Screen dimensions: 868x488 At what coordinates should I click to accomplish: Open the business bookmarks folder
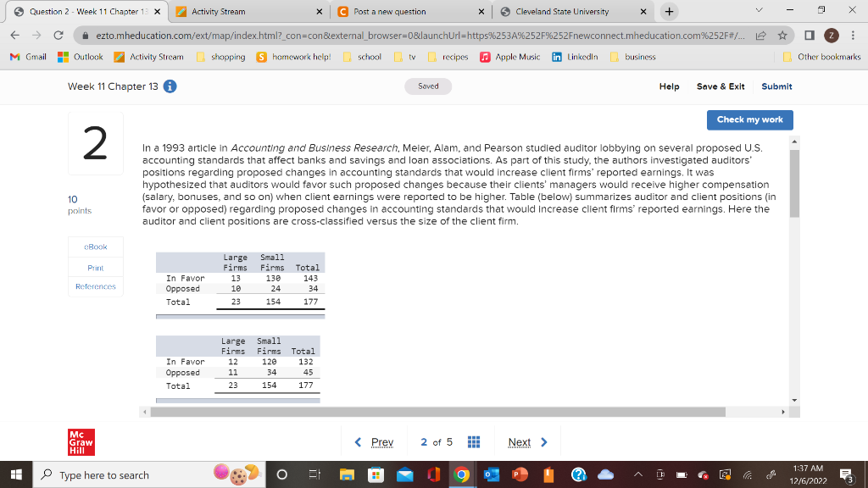[632, 57]
